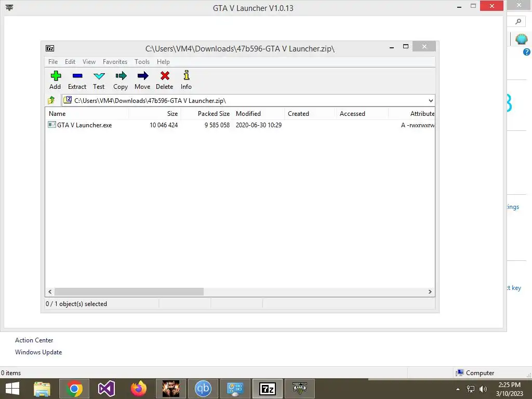532x399 pixels.
Task: Click the volume speaker tray icon
Action: tap(483, 389)
